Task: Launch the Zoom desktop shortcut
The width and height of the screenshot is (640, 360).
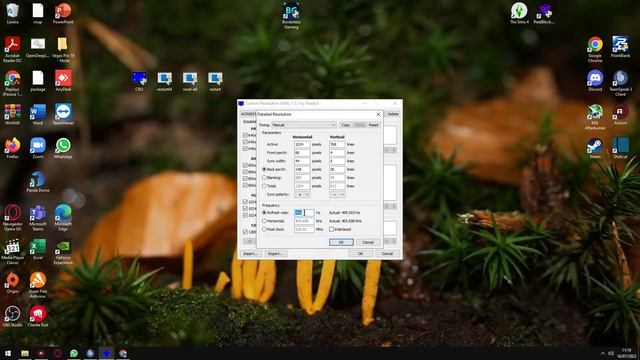Action: pos(38,148)
